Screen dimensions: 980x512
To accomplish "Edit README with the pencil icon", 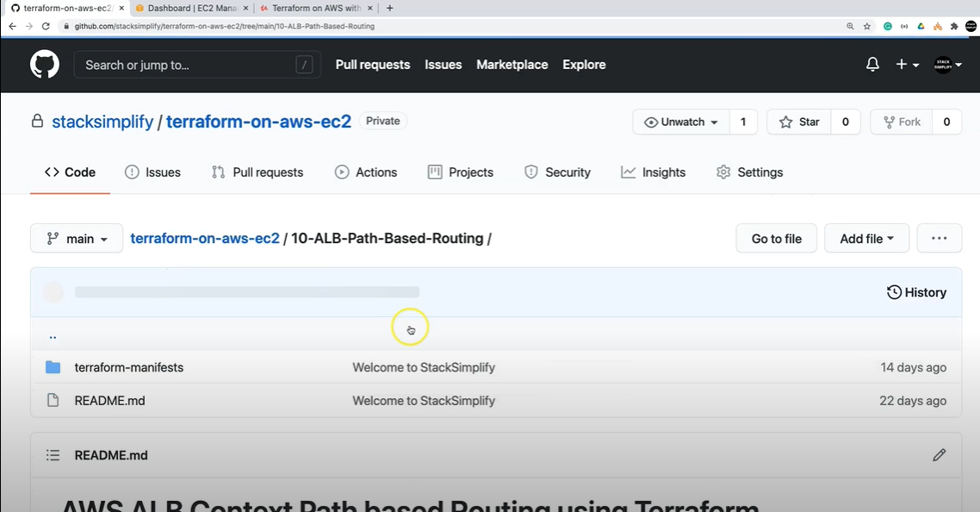I will (939, 455).
